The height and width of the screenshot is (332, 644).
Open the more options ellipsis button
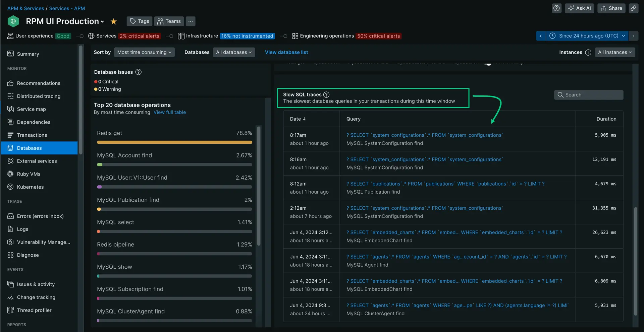191,21
